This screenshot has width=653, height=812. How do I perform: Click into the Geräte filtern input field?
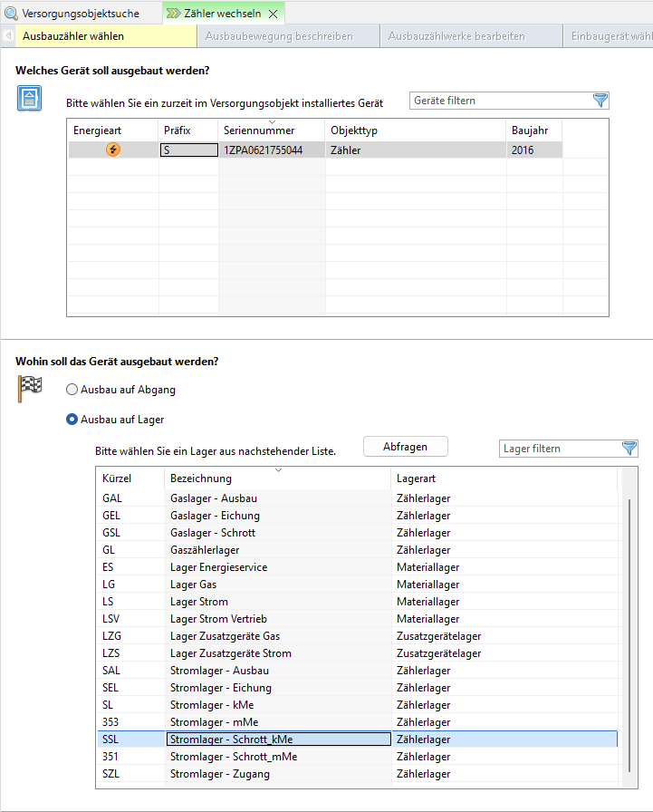(498, 101)
